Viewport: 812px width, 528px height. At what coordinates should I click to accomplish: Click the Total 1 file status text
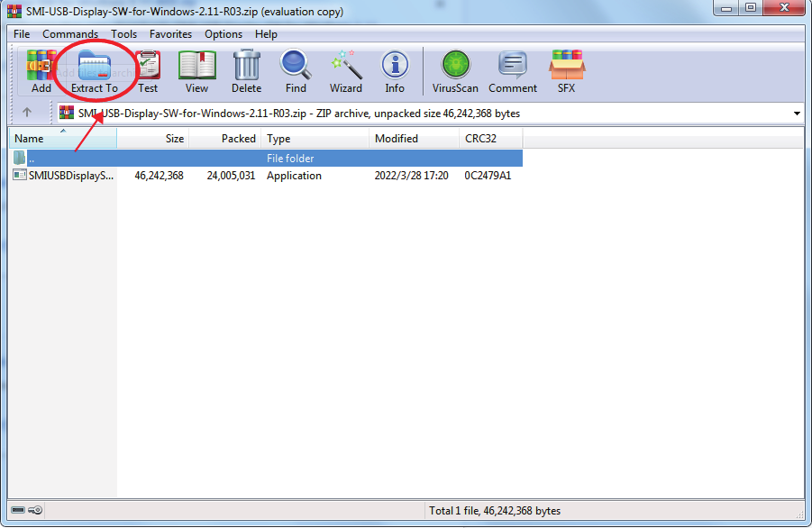495,510
